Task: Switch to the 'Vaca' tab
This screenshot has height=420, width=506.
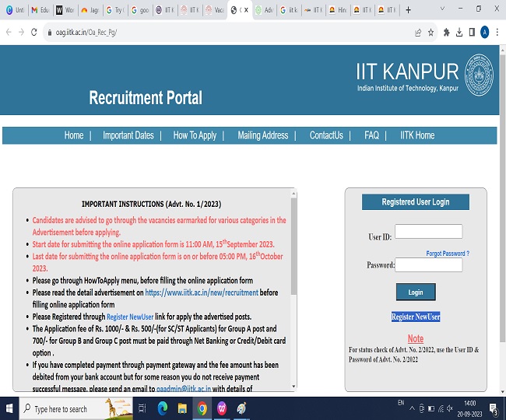Action: click(x=215, y=10)
